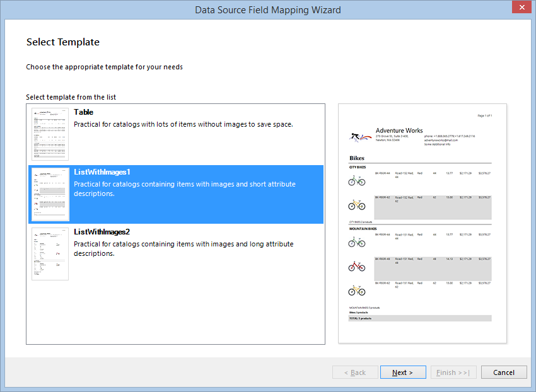Click the first mountain bike image in preview
Image resolution: width=536 pixels, height=392 pixels.
[358, 241]
